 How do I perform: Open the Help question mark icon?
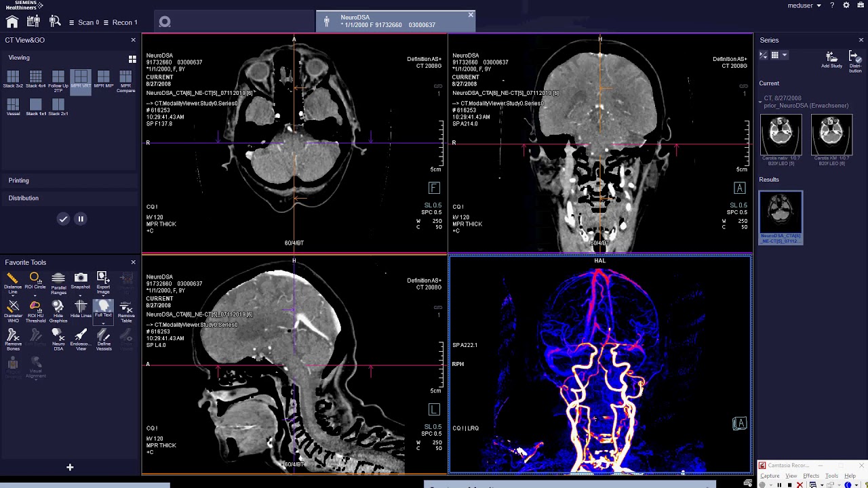tap(832, 5)
